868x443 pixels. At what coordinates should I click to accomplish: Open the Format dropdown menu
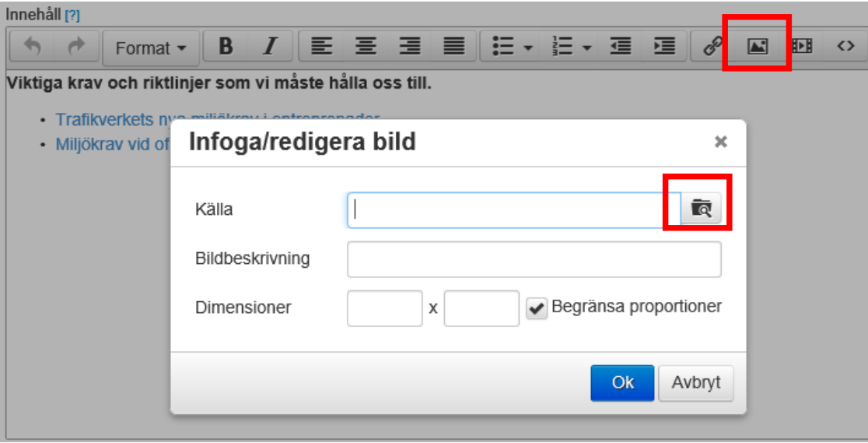[x=151, y=48]
